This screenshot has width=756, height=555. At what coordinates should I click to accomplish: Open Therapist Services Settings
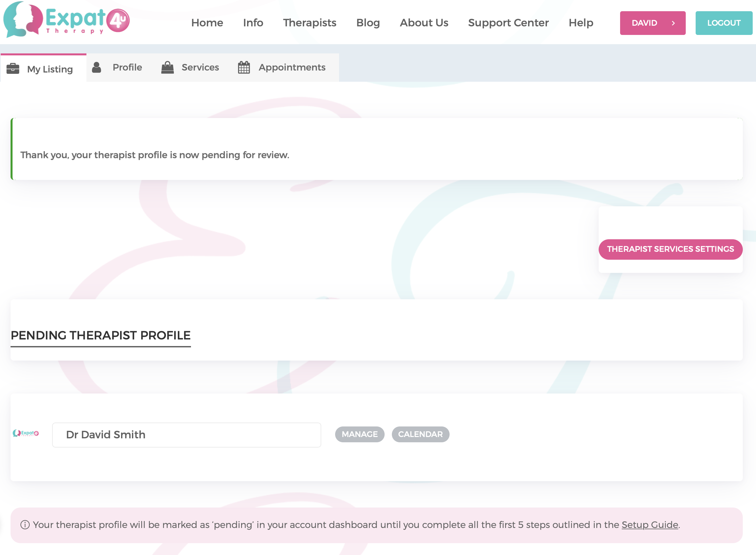(670, 249)
